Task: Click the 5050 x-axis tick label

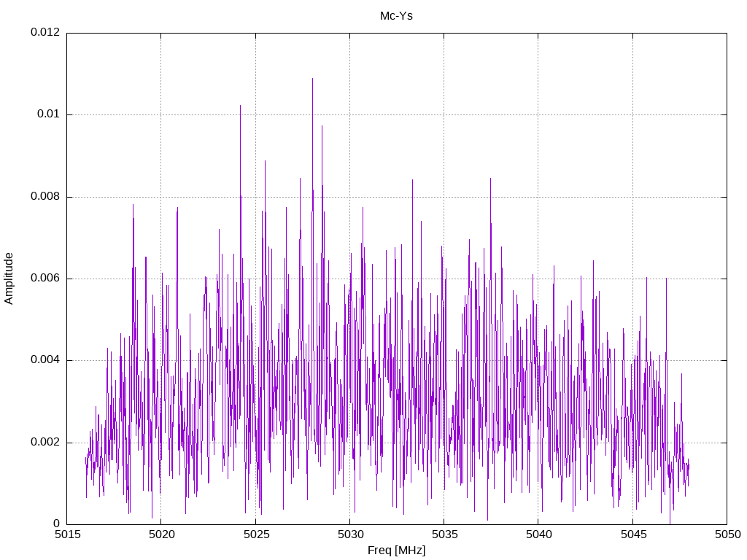Action: tap(727, 534)
